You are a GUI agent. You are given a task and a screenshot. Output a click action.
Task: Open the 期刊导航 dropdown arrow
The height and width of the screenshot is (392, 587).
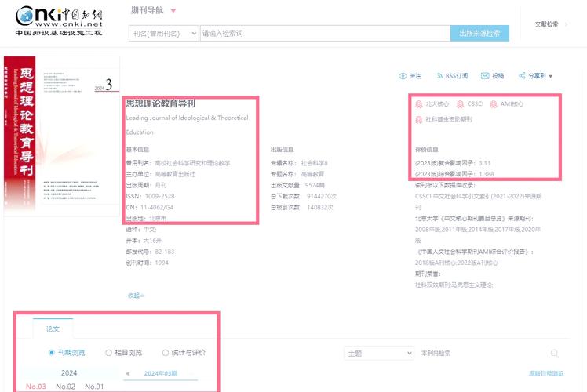click(x=173, y=11)
